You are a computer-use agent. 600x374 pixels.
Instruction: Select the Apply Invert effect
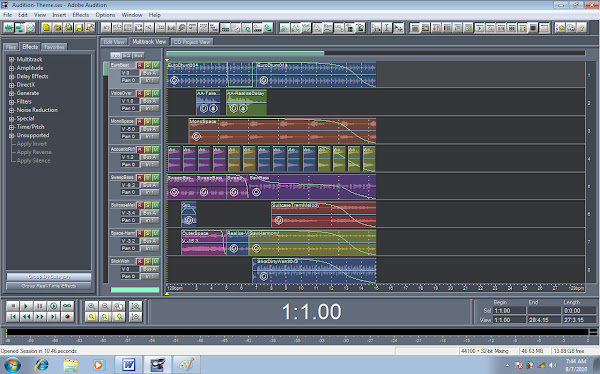[x=32, y=144]
